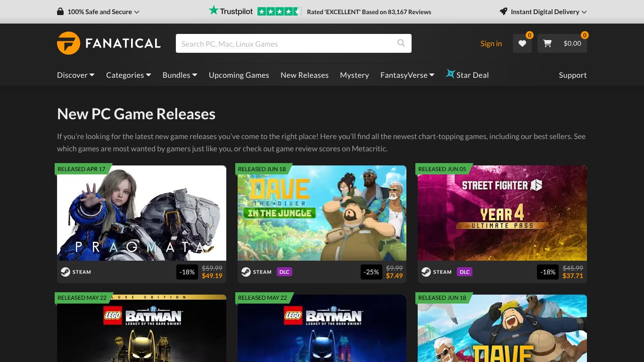
Task: Expand Instant Digital Delivery dropdown
Action: pyautogui.click(x=543, y=12)
